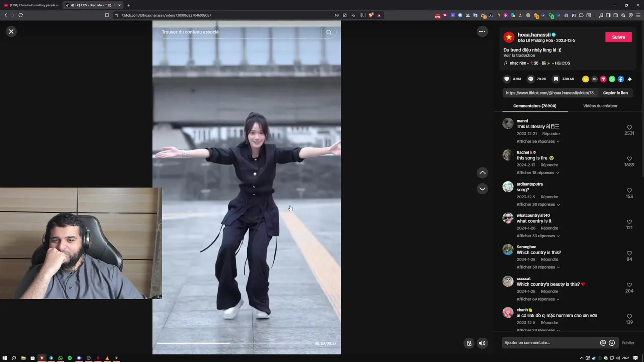Screen dimensions: 644x362
Task: Mute the video with speaker icon
Action: pos(482,343)
